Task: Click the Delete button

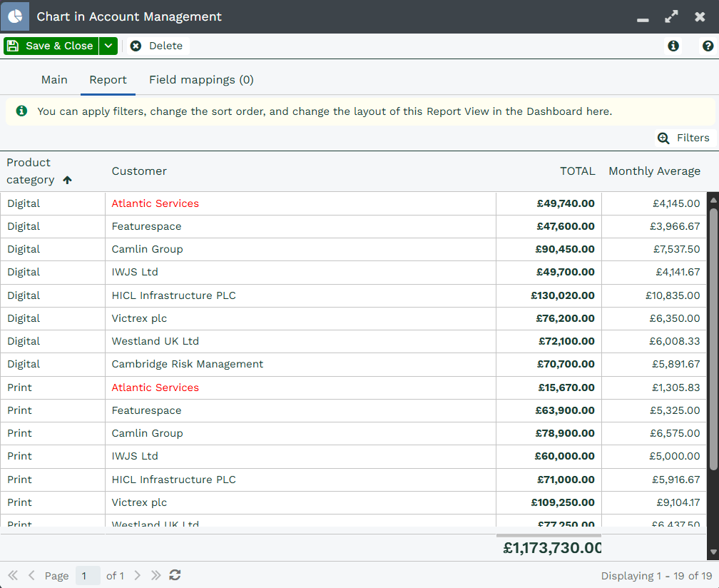Action: [x=157, y=46]
